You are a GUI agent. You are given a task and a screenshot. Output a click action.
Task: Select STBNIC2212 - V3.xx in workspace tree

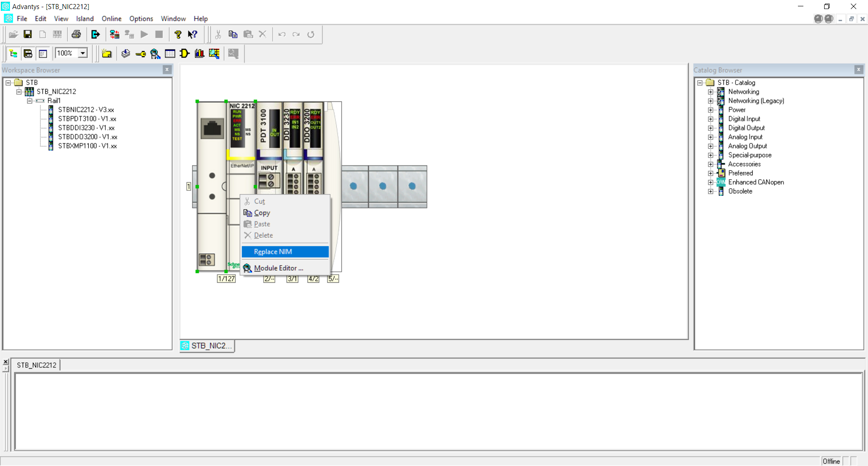[86, 109]
